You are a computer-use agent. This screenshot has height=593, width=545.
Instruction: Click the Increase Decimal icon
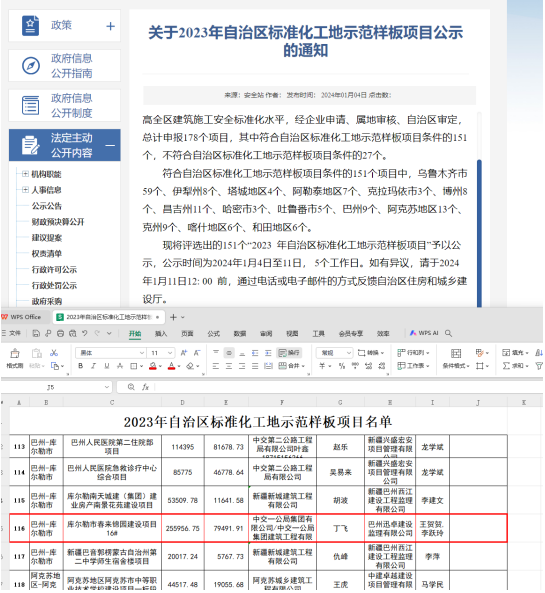click(368, 366)
